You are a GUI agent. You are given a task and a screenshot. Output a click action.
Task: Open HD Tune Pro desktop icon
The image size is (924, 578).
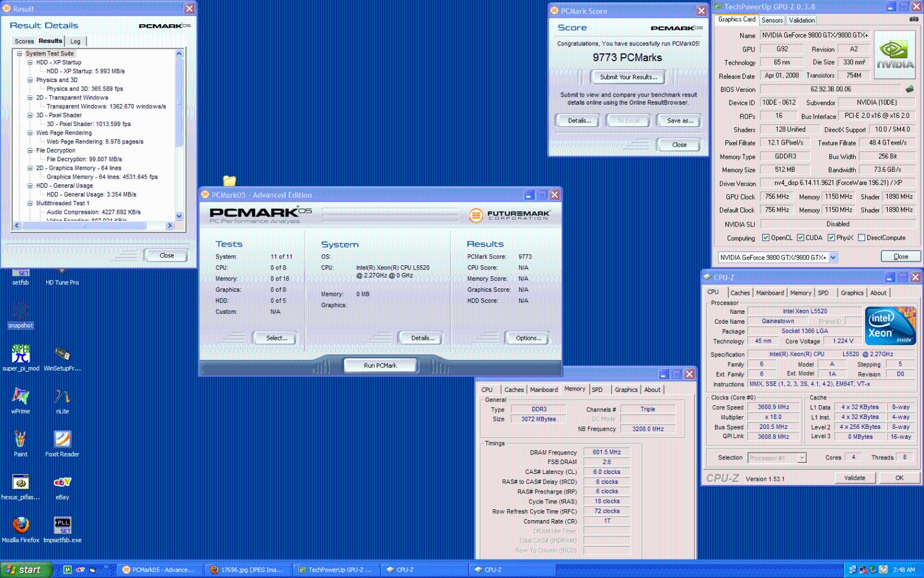[62, 277]
